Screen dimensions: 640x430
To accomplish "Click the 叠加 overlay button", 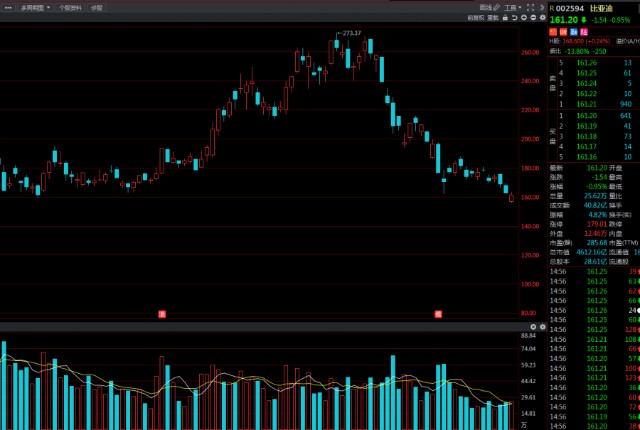I will click(493, 18).
